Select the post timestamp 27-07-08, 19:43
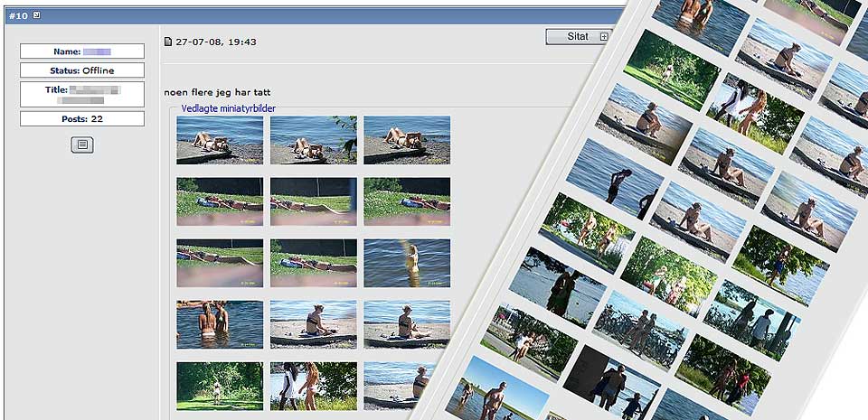The width and height of the screenshot is (868, 420). pos(216,42)
